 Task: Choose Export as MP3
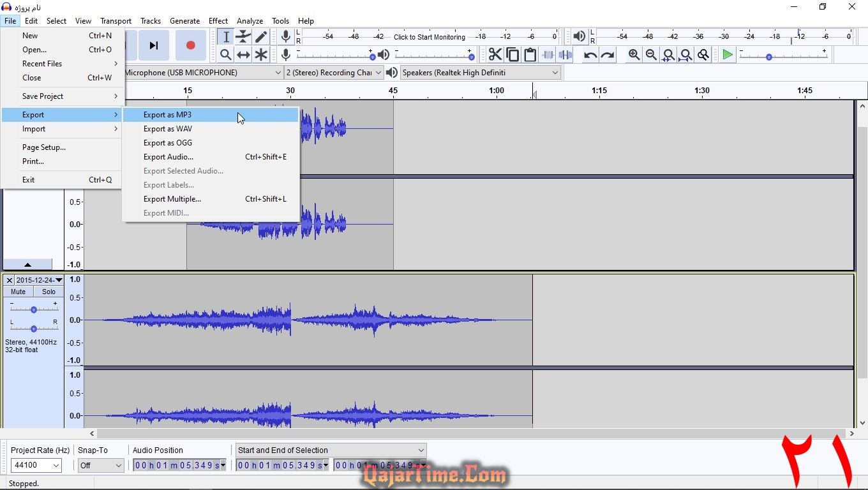[167, 115]
